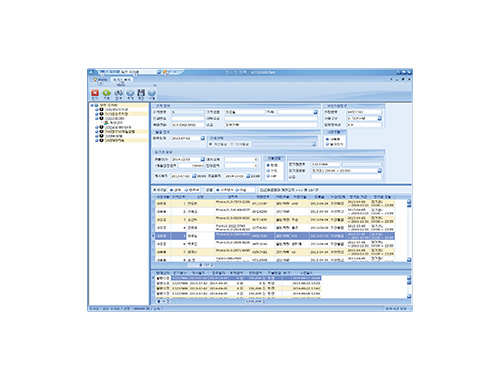Select the second radio option in top-right group

click(327, 144)
